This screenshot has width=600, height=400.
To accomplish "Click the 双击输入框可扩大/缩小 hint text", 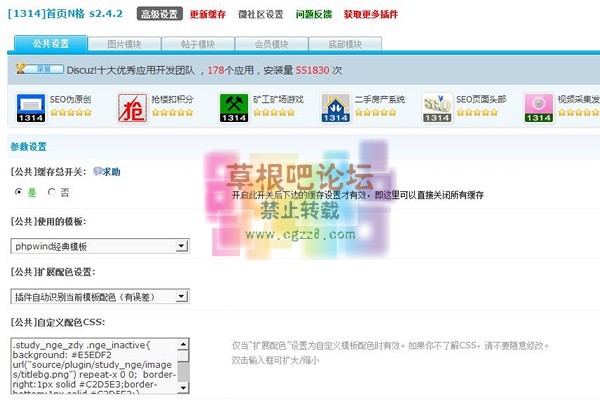I will pyautogui.click(x=275, y=360).
